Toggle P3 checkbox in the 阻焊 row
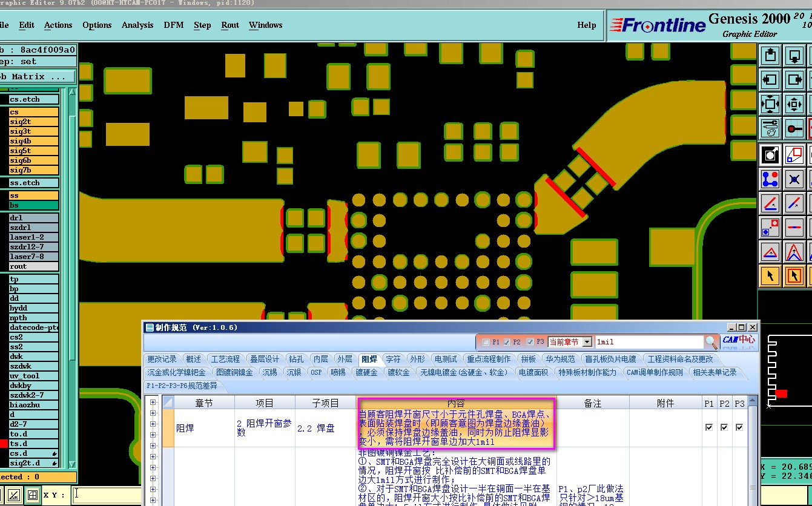This screenshot has width=812, height=506. (739, 427)
